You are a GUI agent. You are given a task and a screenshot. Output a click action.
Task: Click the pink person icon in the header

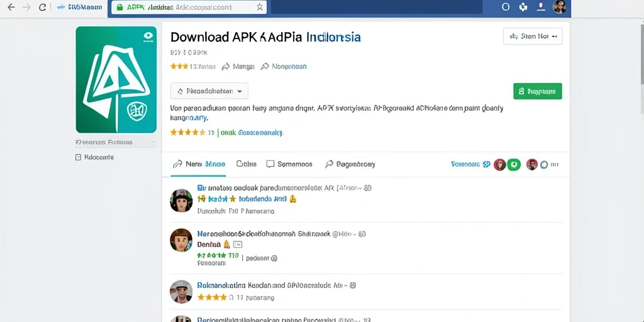(541, 6)
